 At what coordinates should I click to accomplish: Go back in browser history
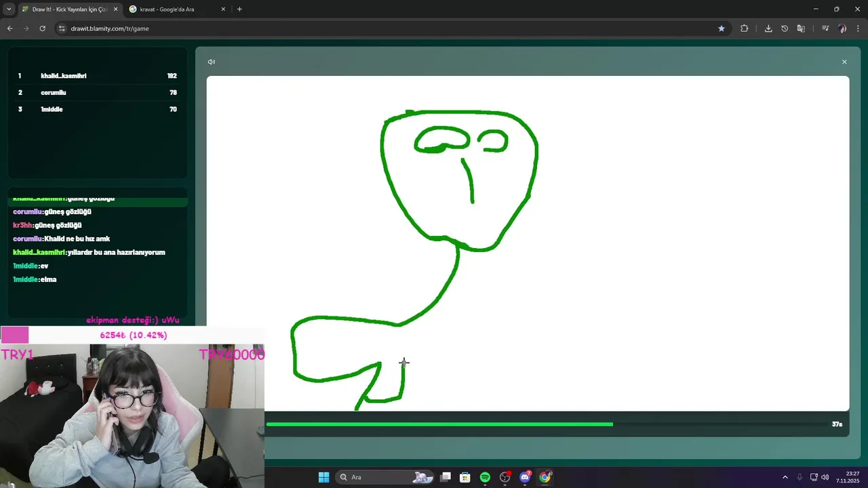9,28
